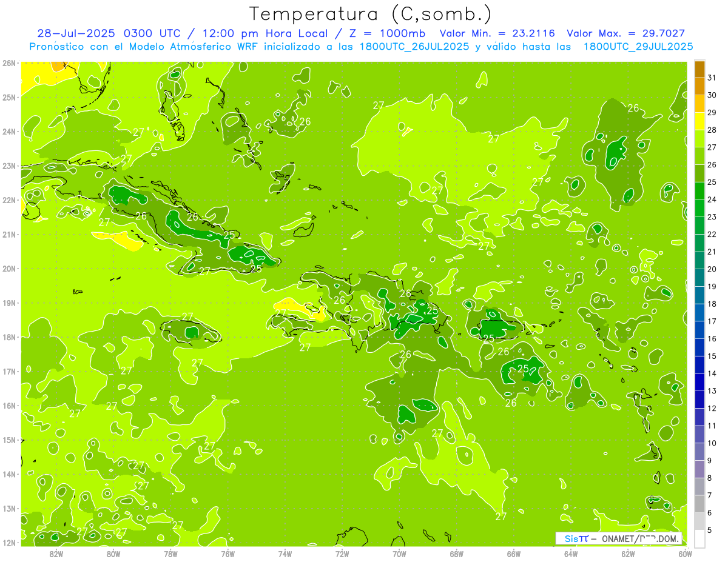Click the '62W' longitude axis label
728x562 pixels.
coord(628,554)
